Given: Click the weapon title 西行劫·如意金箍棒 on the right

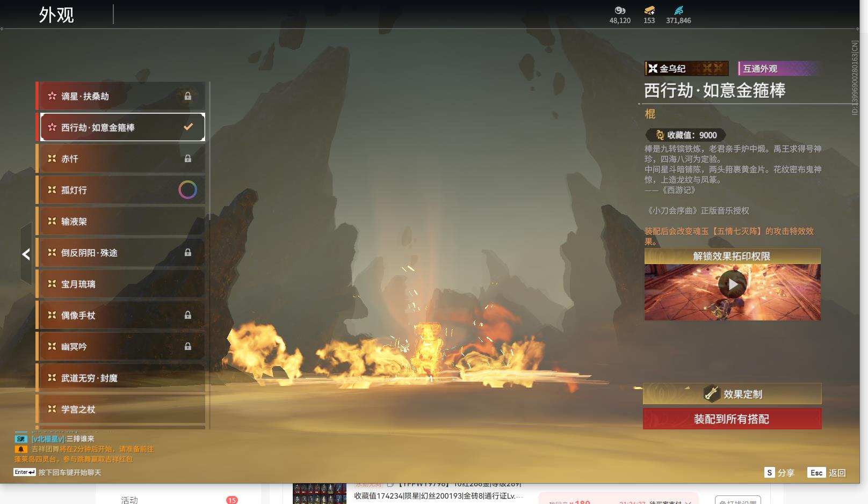Looking at the screenshot, I should click(x=715, y=90).
